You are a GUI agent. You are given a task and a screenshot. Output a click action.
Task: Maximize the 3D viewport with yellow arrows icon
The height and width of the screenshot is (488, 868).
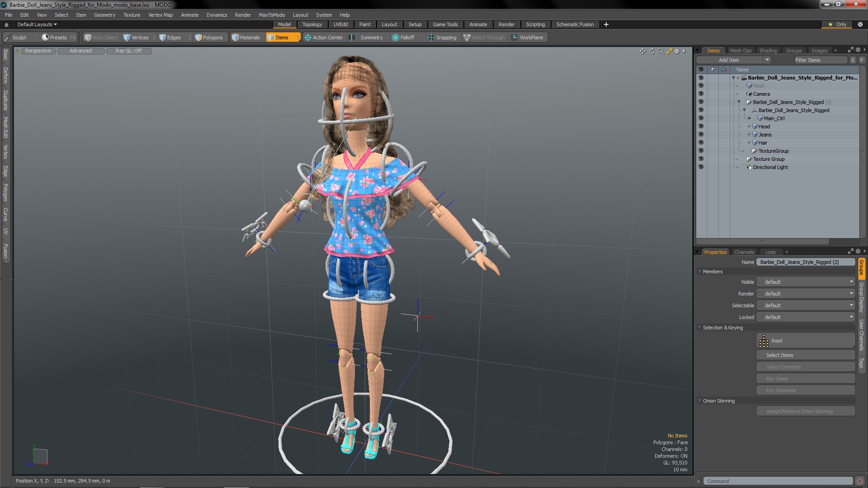pyautogui.click(x=669, y=51)
